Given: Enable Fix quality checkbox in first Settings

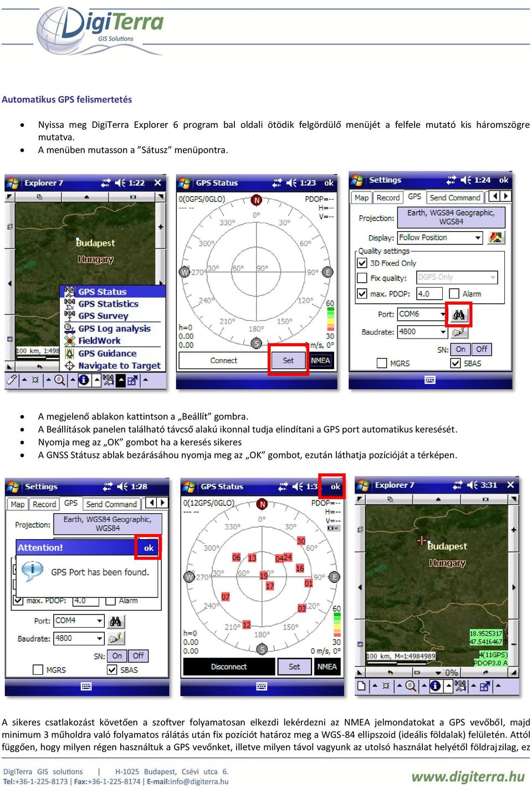Looking at the screenshot, I should [x=362, y=278].
